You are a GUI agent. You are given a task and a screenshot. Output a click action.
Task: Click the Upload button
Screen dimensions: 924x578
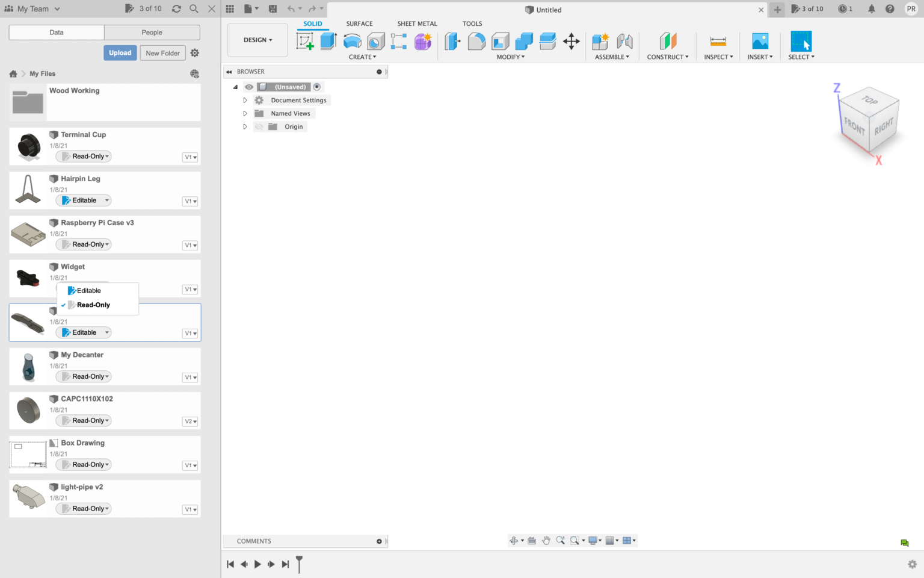coord(120,52)
